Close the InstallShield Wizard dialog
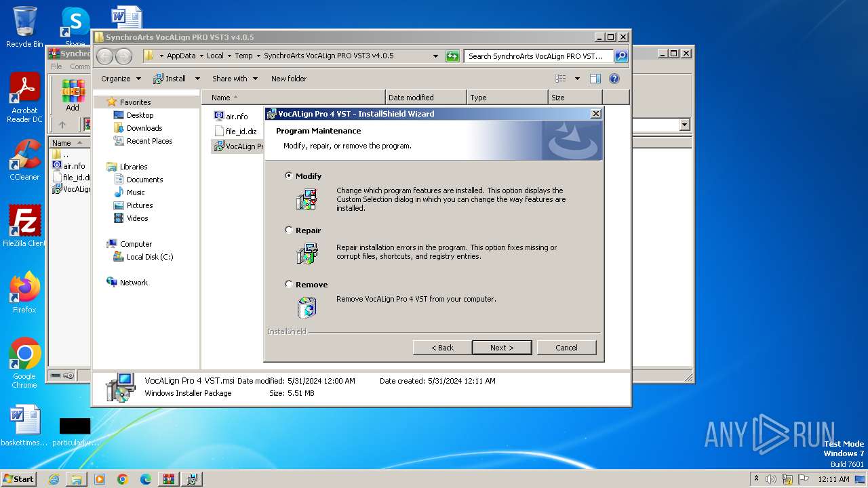 595,114
